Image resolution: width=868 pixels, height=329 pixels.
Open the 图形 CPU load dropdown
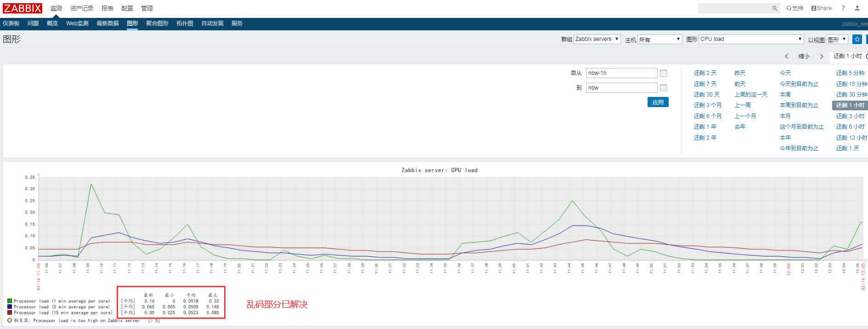tap(751, 39)
